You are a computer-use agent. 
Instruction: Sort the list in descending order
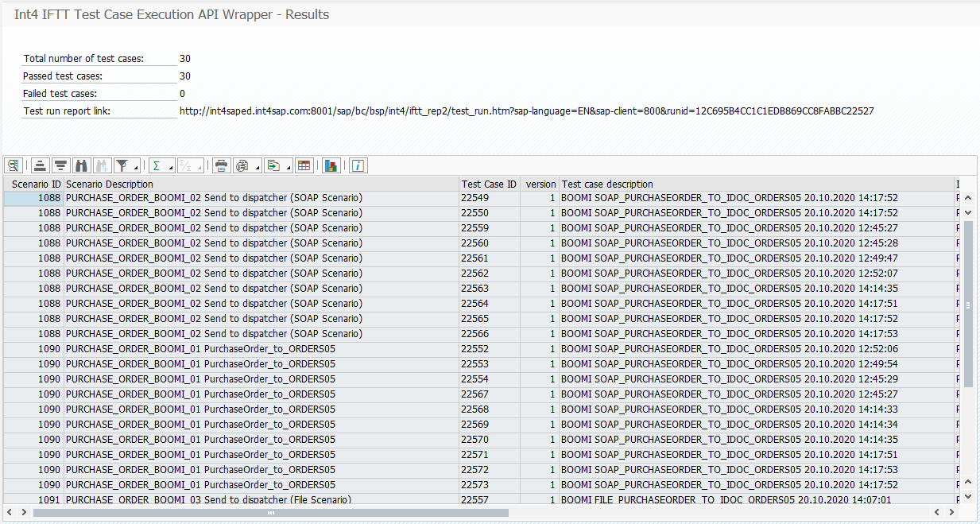[x=60, y=165]
